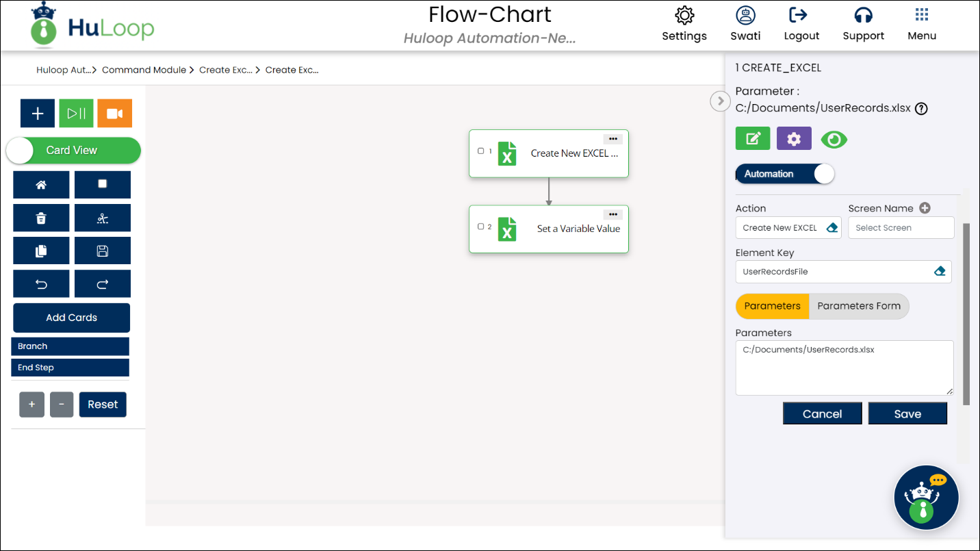Open the Select Screen dropdown
Image resolution: width=980 pixels, height=551 pixels.
(901, 228)
